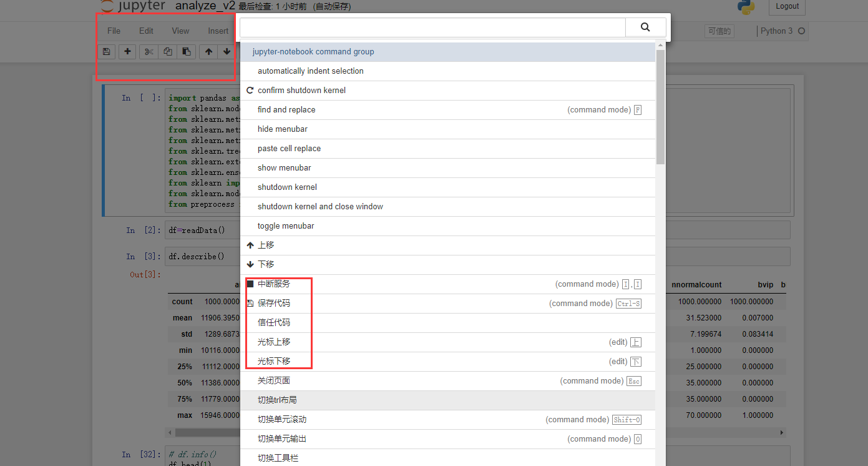The height and width of the screenshot is (466, 868).
Task: Select the 切换单元输出 command
Action: tap(448, 439)
